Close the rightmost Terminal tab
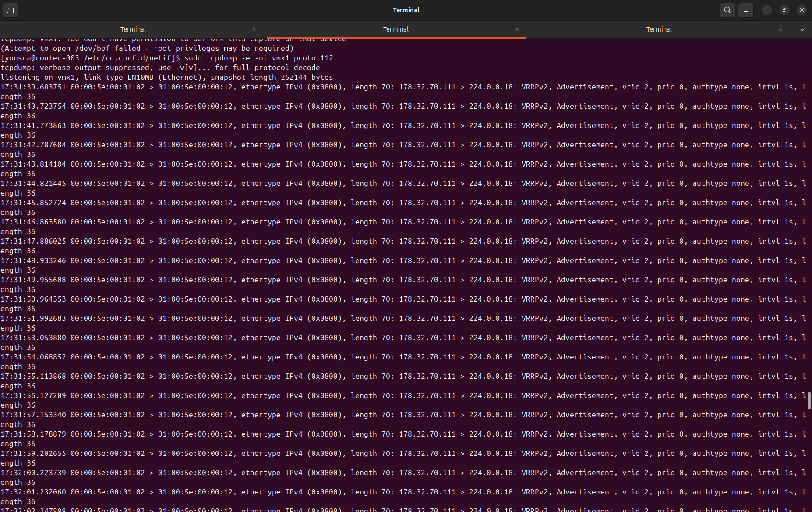 [x=780, y=29]
